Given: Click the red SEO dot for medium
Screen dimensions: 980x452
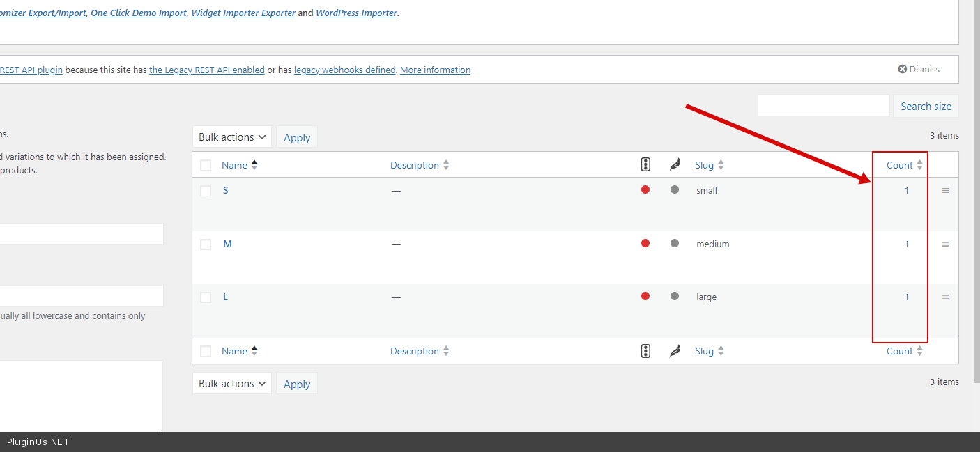Looking at the screenshot, I should tap(645, 243).
